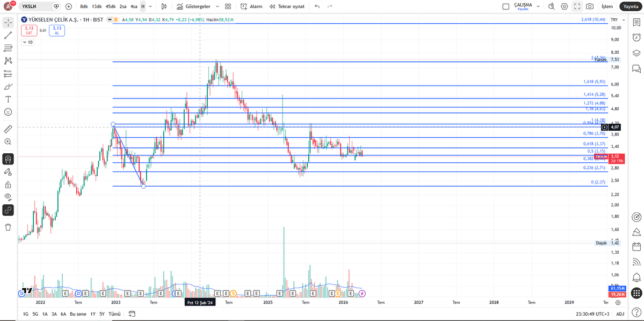The height and width of the screenshot is (321, 644).
Task: Open the chat panel in right sidebar
Action: 636,68
